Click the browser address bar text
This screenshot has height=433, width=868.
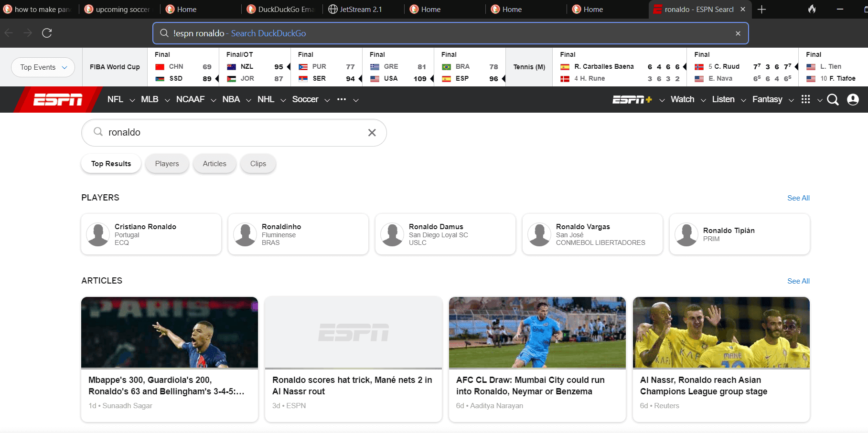239,33
